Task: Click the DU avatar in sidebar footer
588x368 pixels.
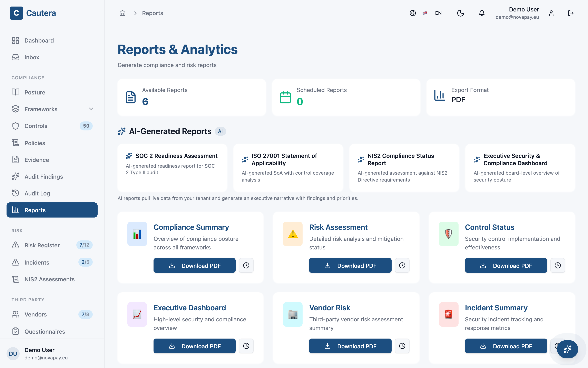Action: [x=13, y=353]
